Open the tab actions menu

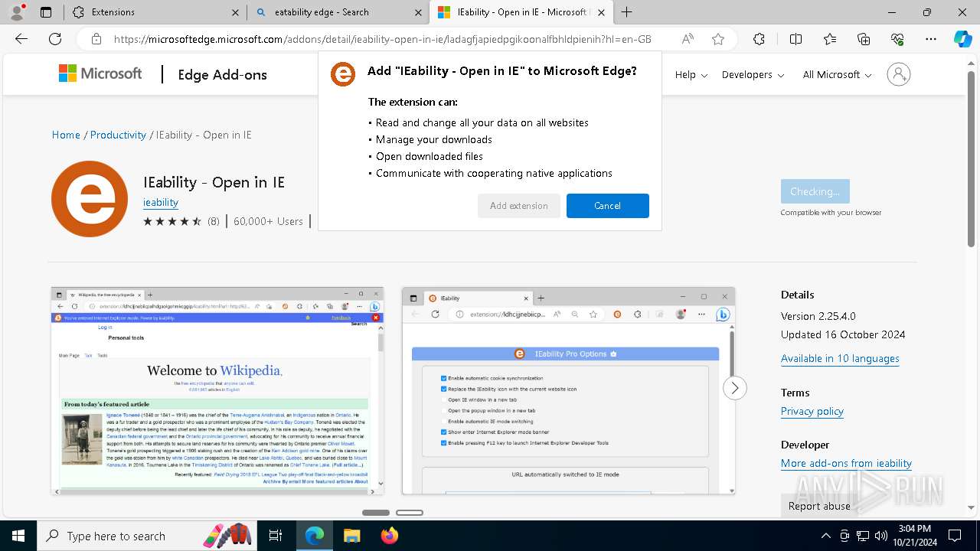coord(46,12)
